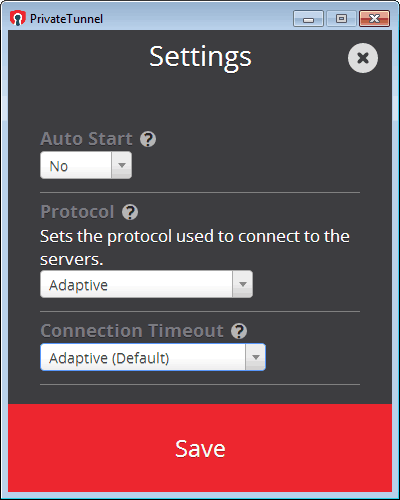Click the Auto Start label
Image resolution: width=400 pixels, height=500 pixels.
coord(86,139)
